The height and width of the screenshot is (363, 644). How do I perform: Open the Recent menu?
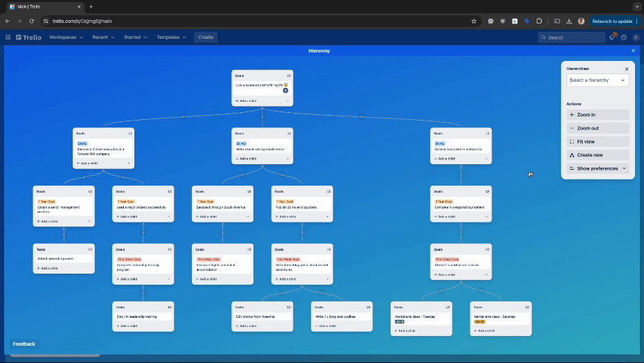coord(103,37)
